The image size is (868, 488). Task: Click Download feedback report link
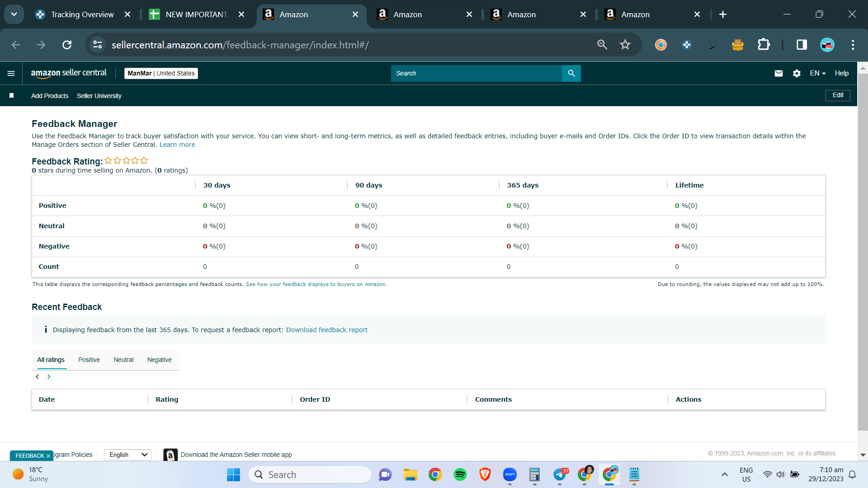click(327, 330)
